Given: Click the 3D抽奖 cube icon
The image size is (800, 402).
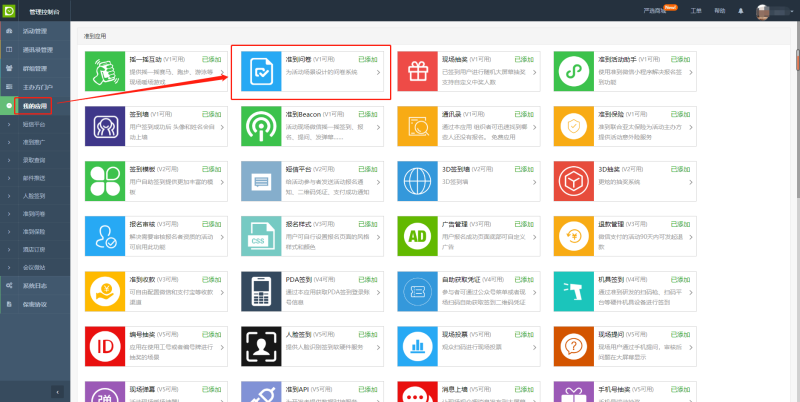Looking at the screenshot, I should tap(574, 182).
